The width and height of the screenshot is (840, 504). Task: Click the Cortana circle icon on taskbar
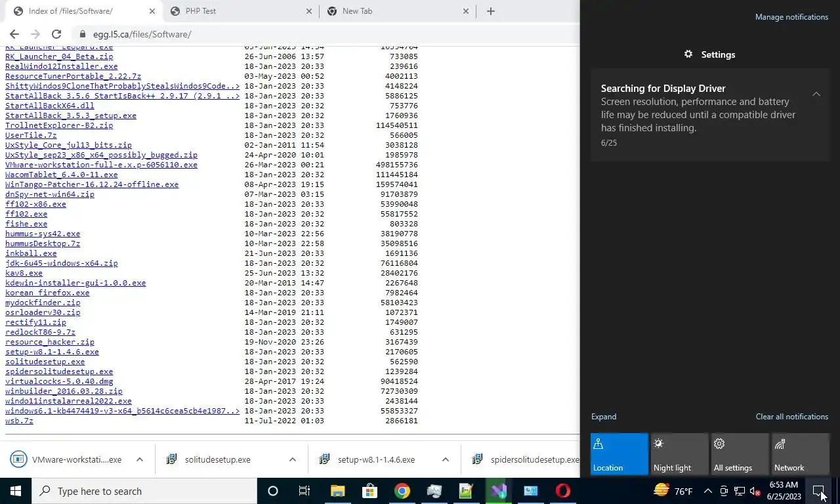click(273, 491)
